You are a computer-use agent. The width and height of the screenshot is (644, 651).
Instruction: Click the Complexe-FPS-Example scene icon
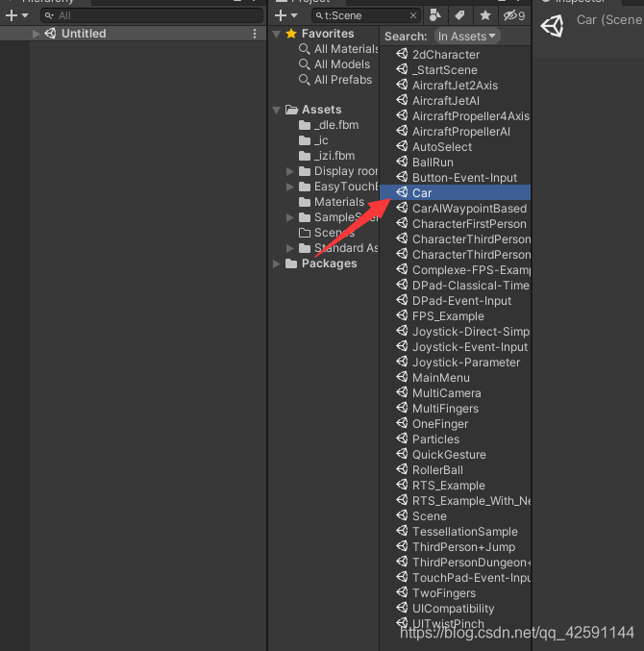click(402, 269)
